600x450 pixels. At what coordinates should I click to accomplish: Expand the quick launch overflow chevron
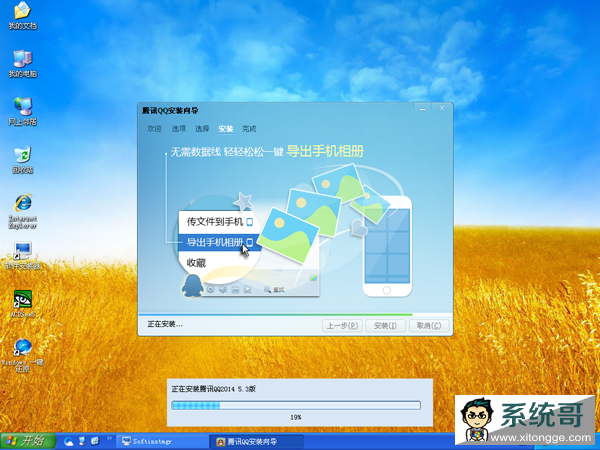tap(109, 438)
